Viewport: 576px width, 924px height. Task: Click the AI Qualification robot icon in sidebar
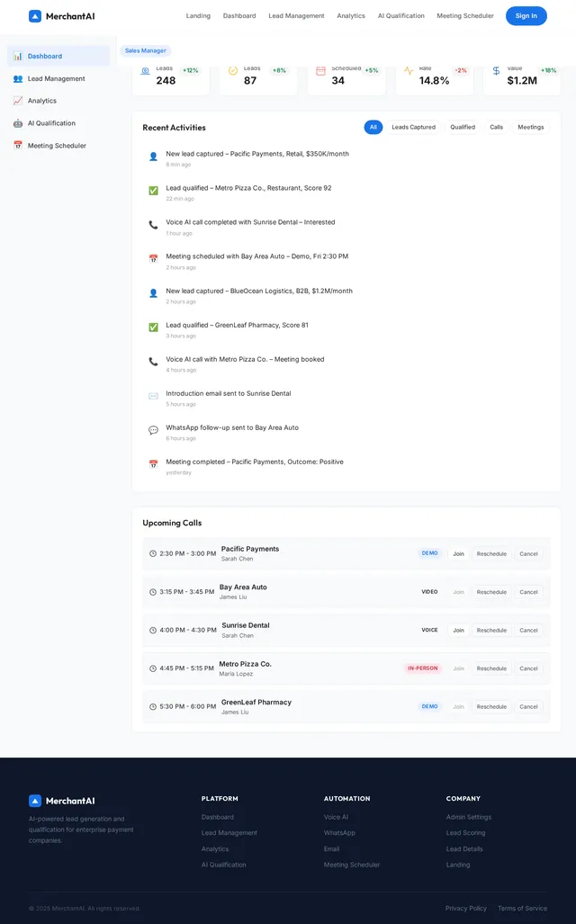tap(18, 123)
